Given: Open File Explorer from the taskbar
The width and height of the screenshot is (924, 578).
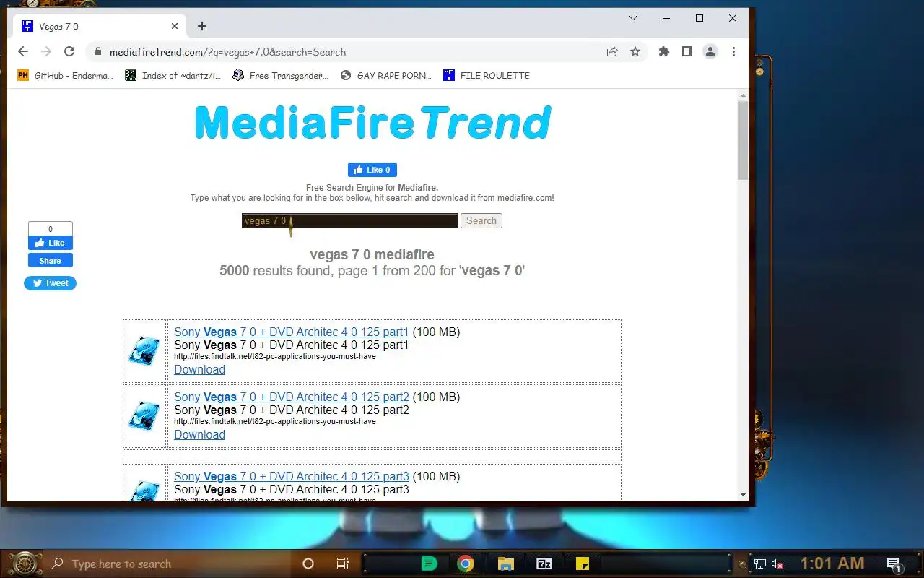Looking at the screenshot, I should click(505, 564).
